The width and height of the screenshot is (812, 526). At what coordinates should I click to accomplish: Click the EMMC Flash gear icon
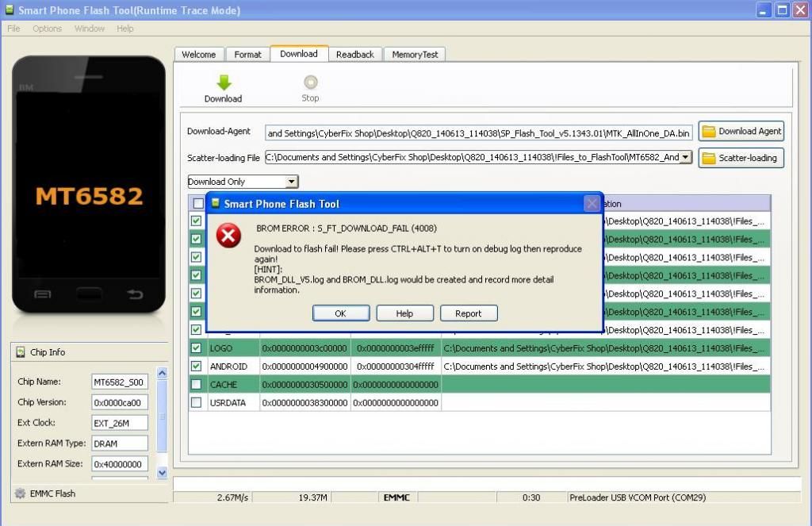[x=20, y=493]
